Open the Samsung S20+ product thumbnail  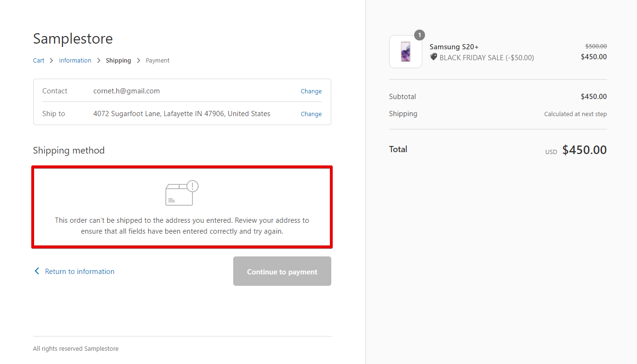tap(406, 52)
